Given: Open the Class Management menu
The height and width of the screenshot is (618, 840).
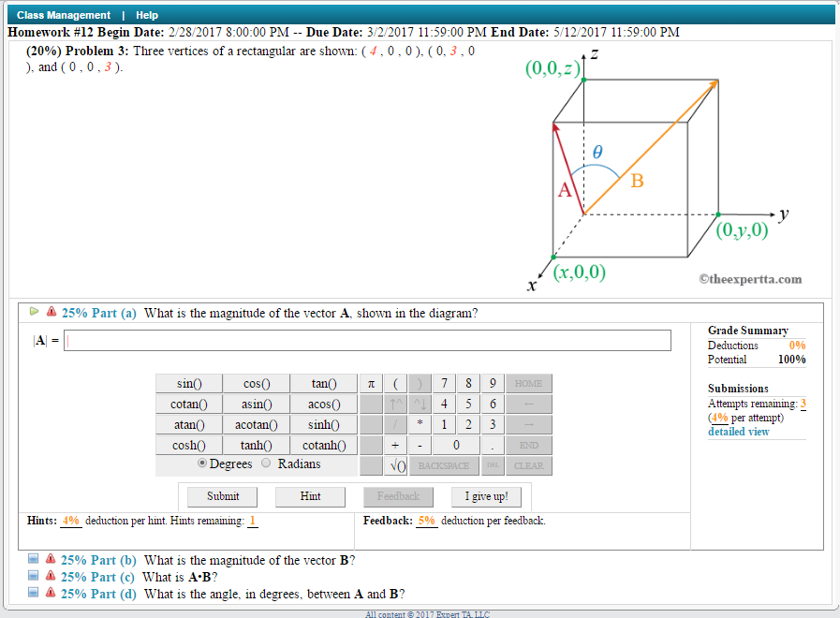Looking at the screenshot, I should click(65, 14).
